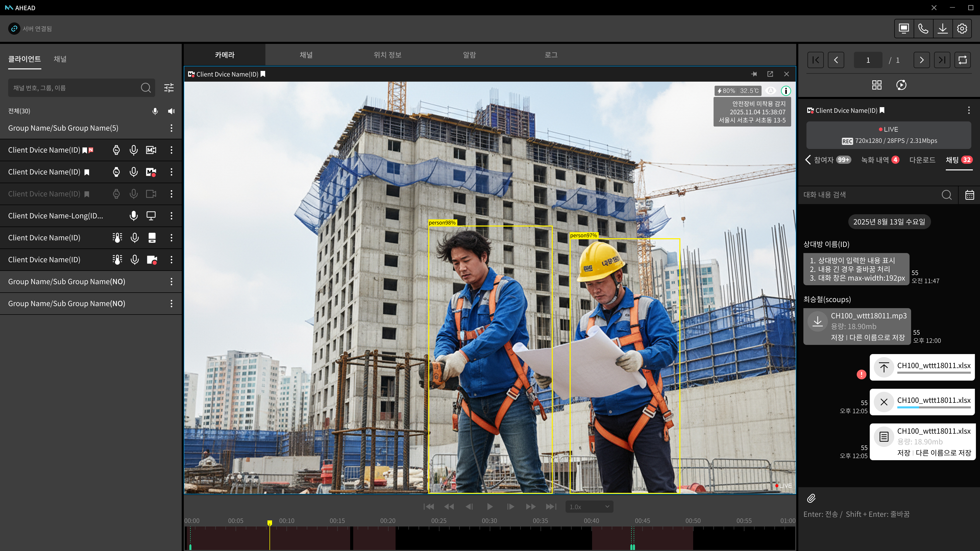
Task: Toggle all-clients speaker in list header
Action: (x=171, y=111)
